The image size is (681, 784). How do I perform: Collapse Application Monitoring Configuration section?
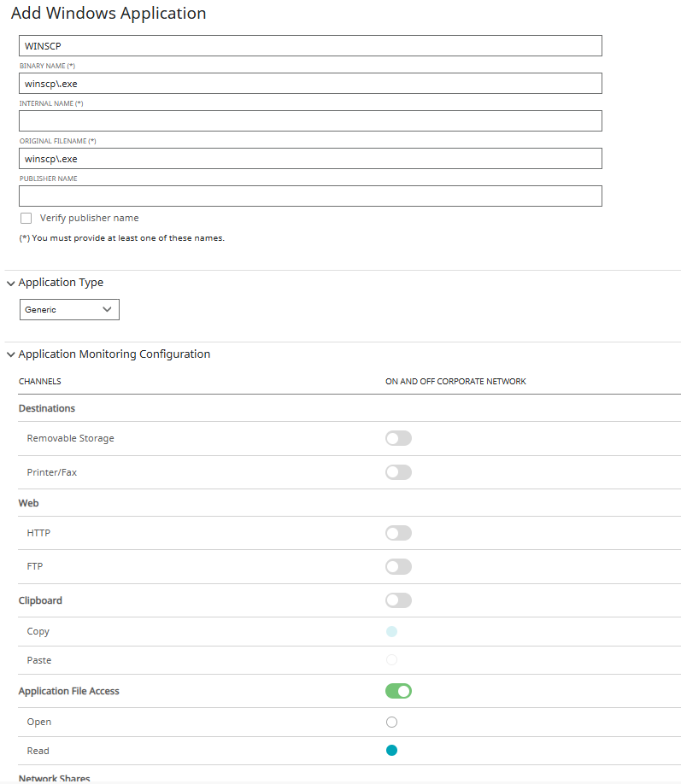10,354
